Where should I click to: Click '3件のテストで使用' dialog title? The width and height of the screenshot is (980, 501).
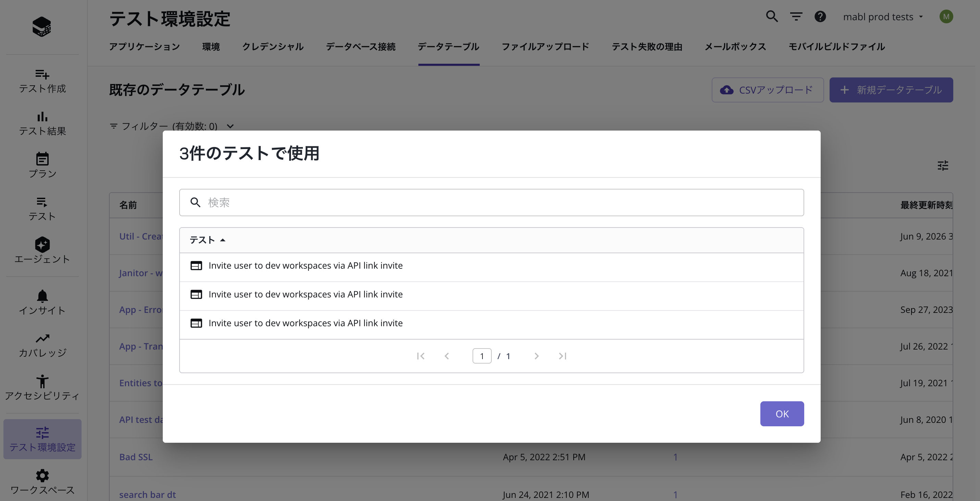(x=249, y=154)
